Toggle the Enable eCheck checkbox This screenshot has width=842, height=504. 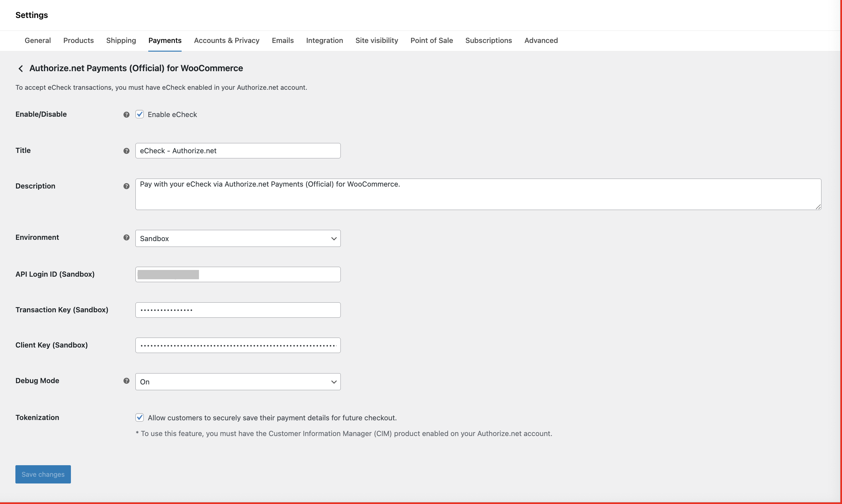[140, 114]
